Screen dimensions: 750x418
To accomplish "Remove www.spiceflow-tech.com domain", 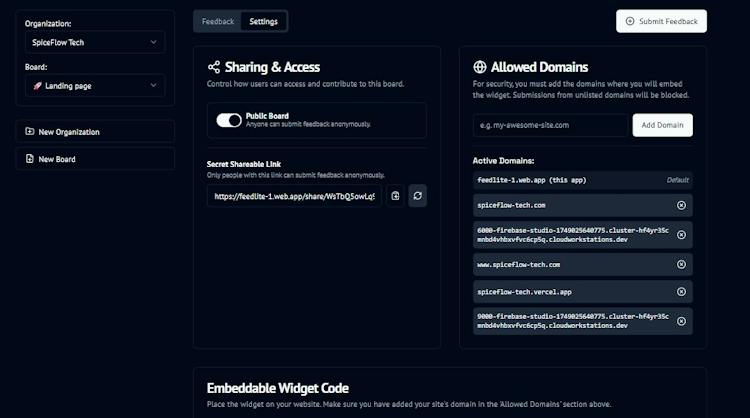I will 681,264.
